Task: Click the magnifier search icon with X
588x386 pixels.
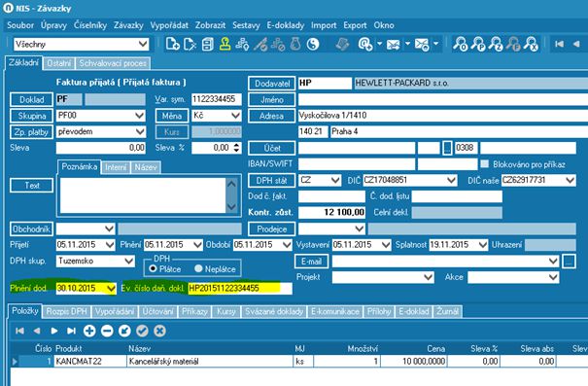Action: (531, 45)
